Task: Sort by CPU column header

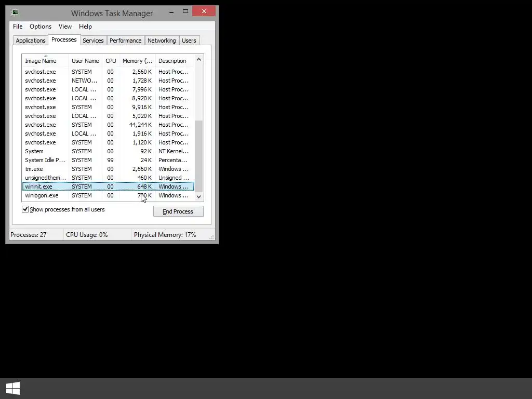Action: pyautogui.click(x=111, y=61)
